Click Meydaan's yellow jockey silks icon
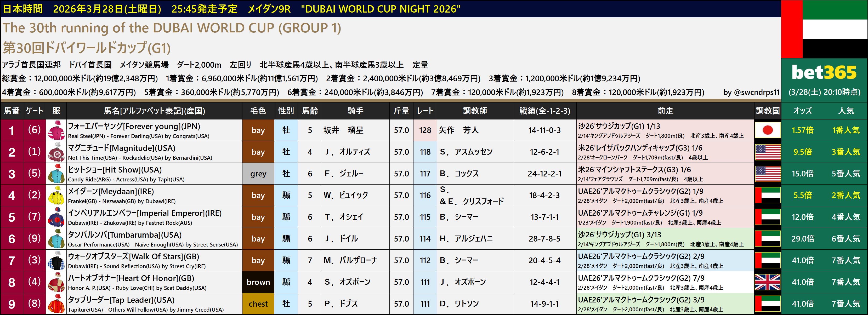Image resolution: width=868 pixels, height=315 pixels. [x=56, y=195]
